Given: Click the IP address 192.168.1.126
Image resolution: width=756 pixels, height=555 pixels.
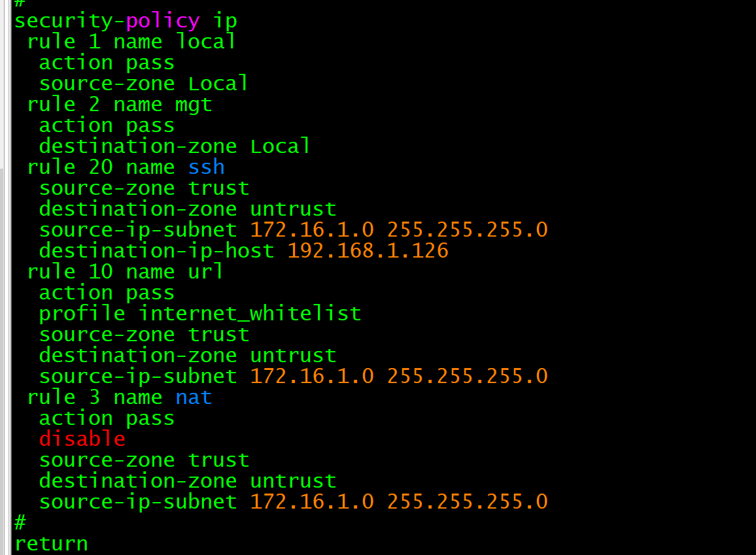Looking at the screenshot, I should coord(368,251).
